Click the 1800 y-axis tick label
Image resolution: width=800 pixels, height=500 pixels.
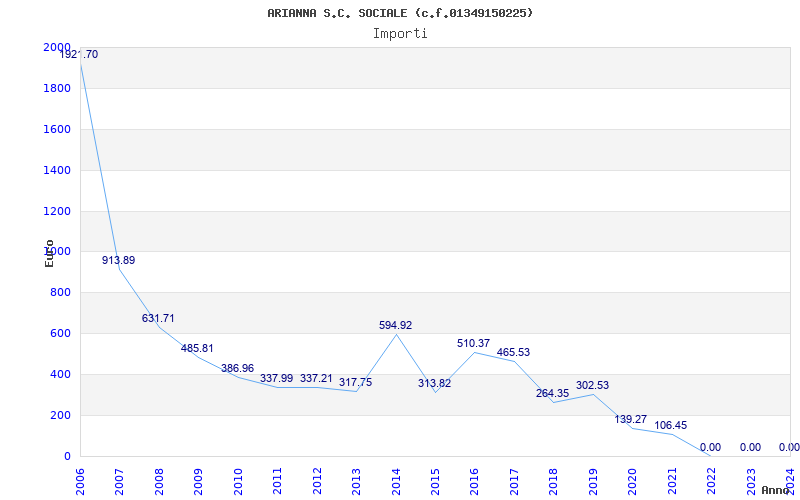pos(57,89)
